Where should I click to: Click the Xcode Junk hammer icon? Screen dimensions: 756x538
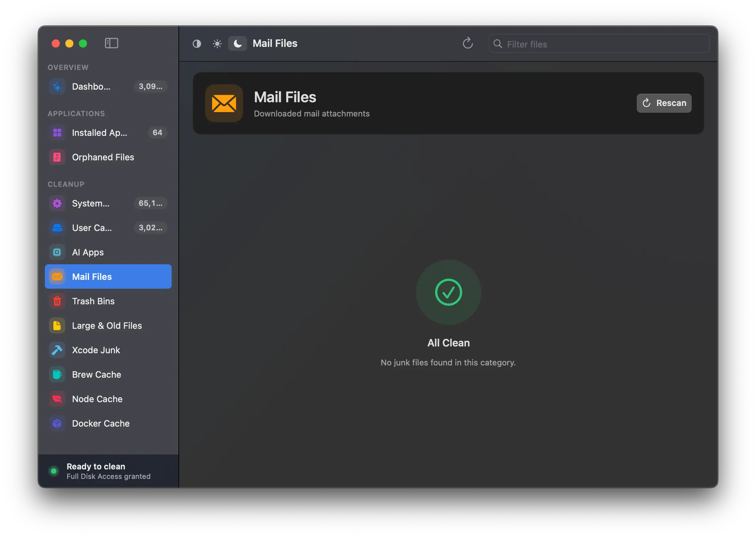[x=57, y=350]
